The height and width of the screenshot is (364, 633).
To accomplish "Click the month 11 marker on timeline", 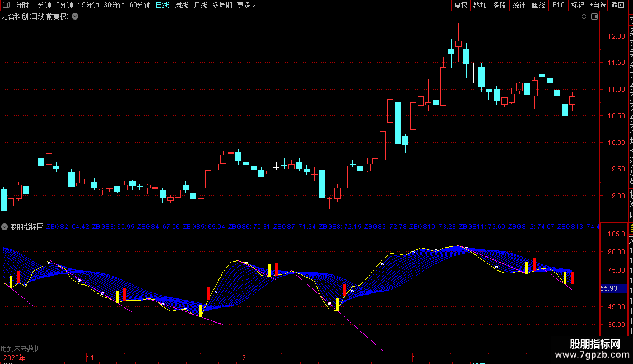I will 90,358.
